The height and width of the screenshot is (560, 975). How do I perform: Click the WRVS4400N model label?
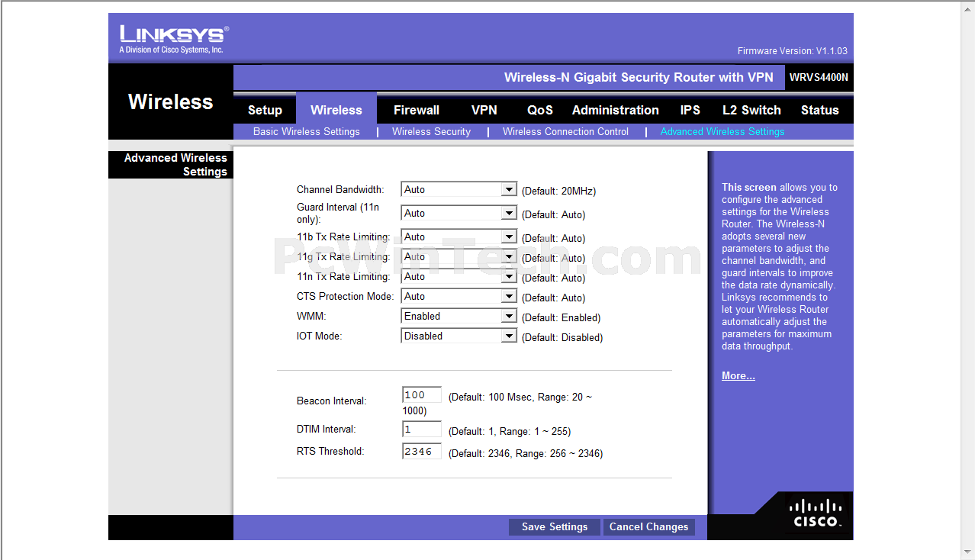(819, 78)
